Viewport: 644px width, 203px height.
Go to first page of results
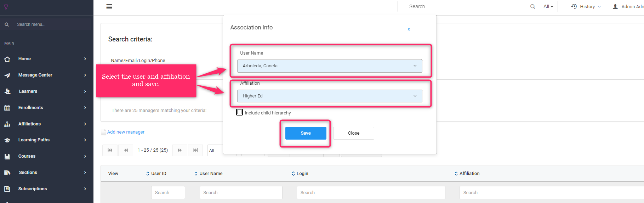pos(110,150)
